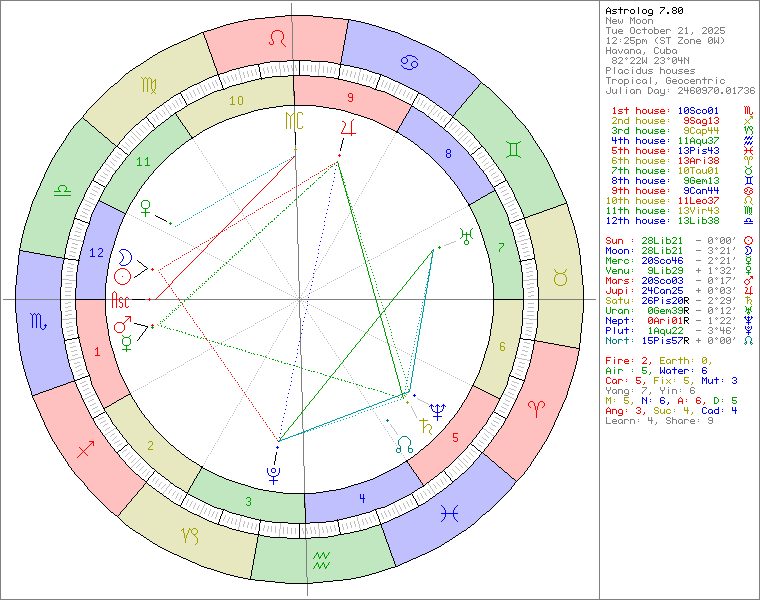
Task: Click the Uranus planet symbol in the chart
Action: pos(465,235)
